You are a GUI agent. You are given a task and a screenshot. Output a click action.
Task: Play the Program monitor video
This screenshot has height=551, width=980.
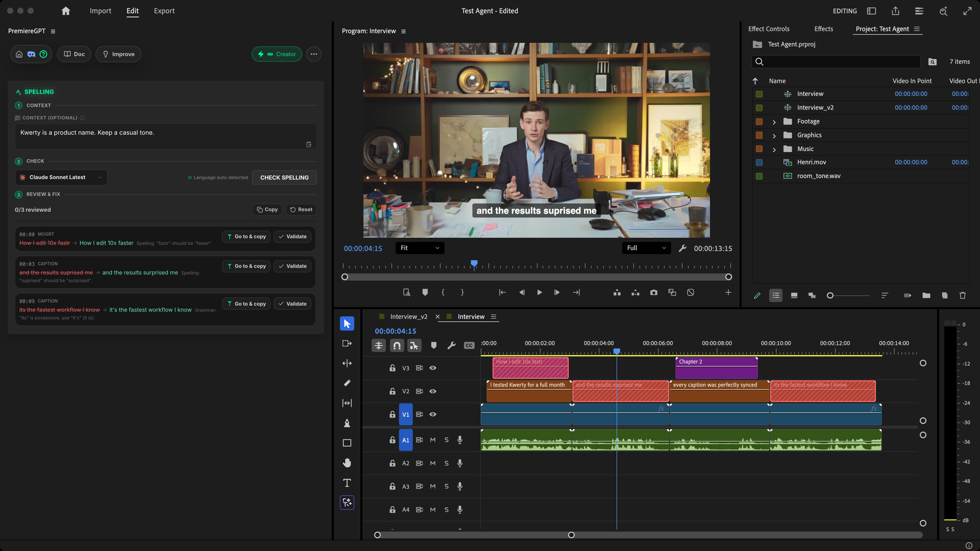click(539, 292)
